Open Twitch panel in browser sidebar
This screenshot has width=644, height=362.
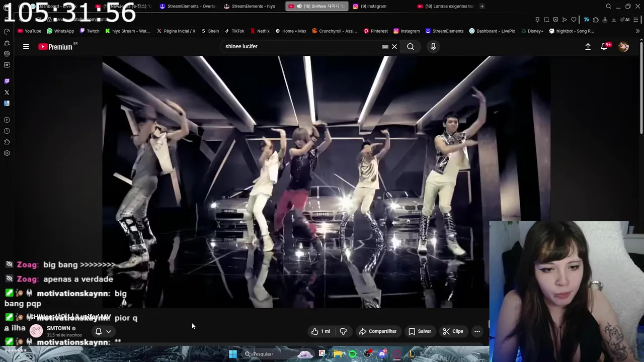tap(7, 81)
